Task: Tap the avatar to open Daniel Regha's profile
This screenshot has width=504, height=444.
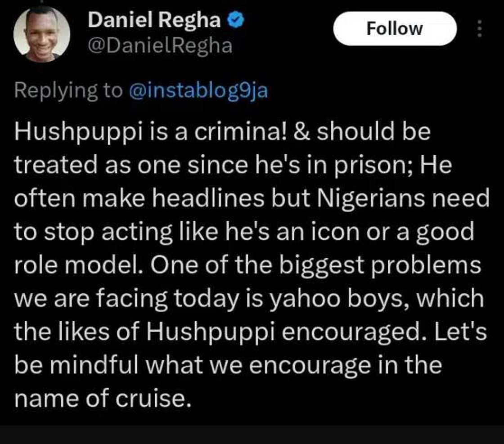Action: [43, 31]
